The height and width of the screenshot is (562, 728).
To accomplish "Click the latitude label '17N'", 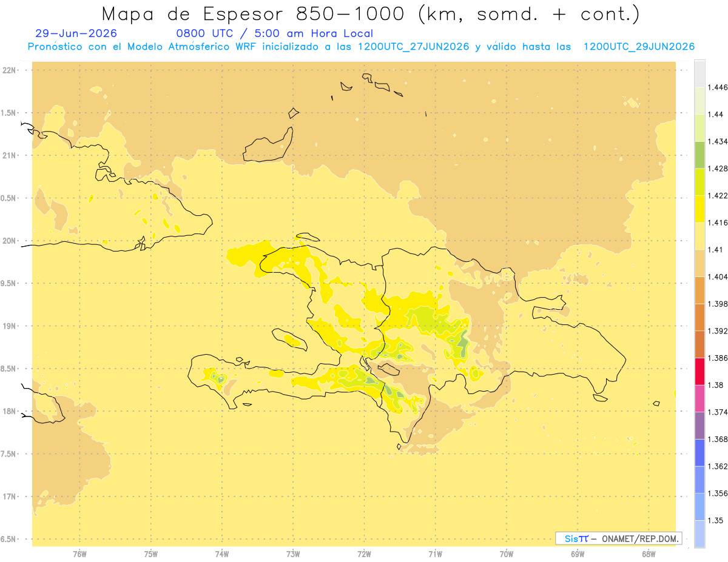I will [x=9, y=497].
